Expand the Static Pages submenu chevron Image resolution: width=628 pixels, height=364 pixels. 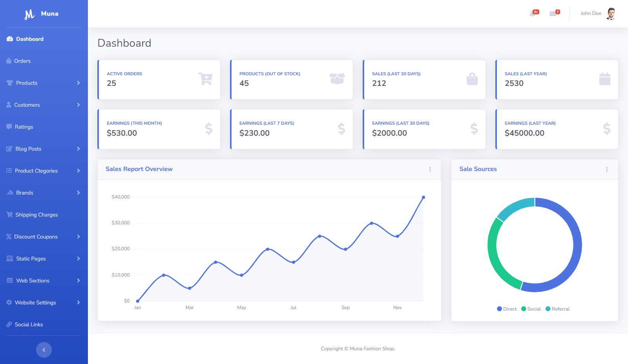78,258
